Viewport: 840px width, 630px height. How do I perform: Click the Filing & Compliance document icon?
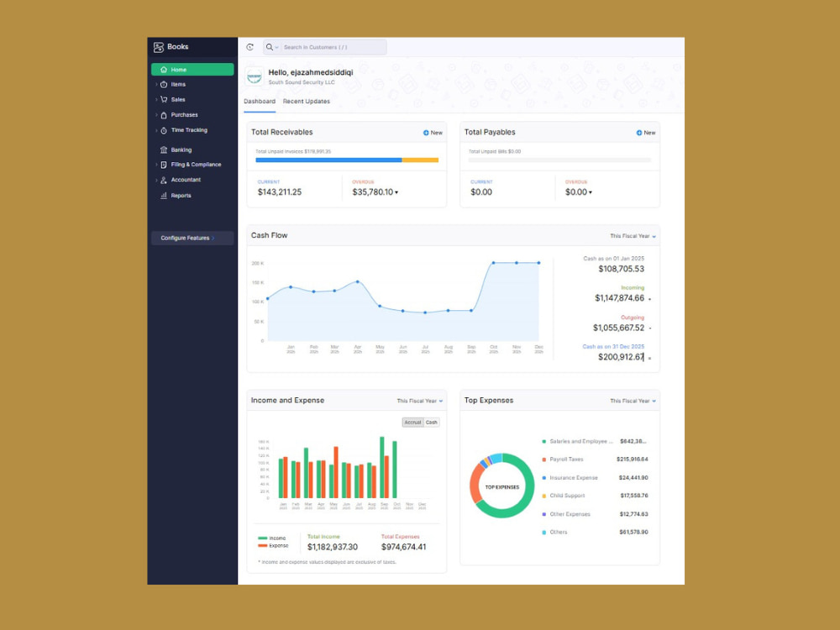(x=164, y=165)
